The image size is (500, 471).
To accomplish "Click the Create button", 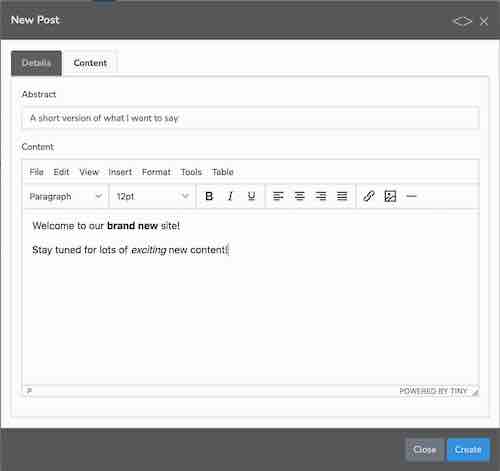I will pos(468,450).
